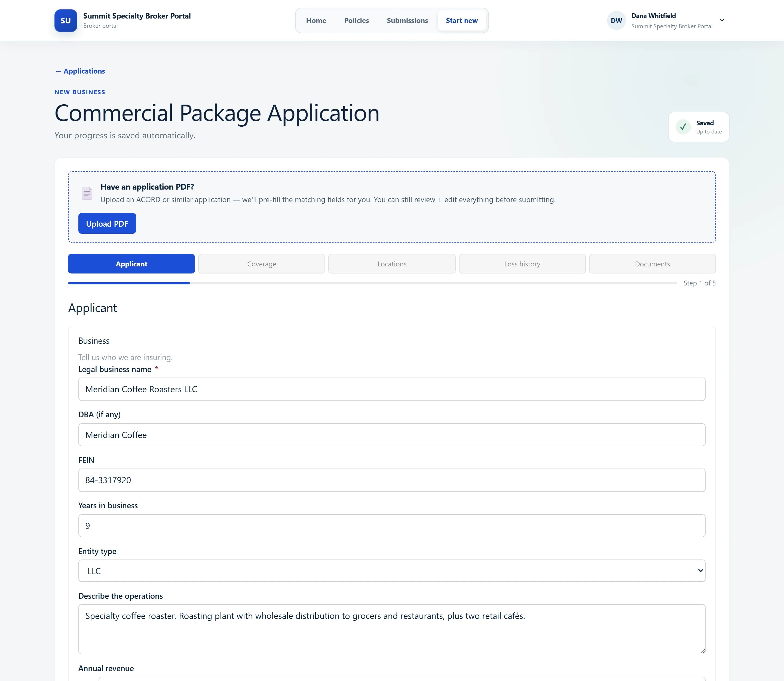
Task: Click the 'Tell us who we are insuring.' text
Action: [x=125, y=357]
